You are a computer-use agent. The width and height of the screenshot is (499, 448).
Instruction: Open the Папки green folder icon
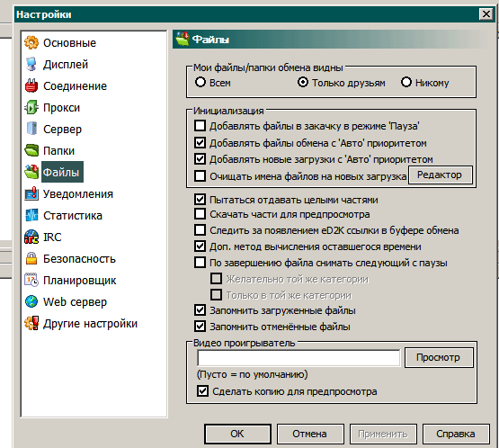[31, 150]
